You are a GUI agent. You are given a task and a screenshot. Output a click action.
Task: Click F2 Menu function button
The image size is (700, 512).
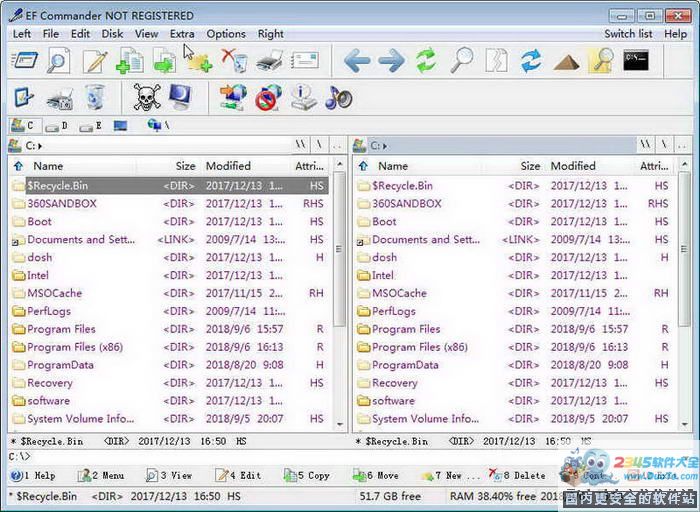point(101,476)
